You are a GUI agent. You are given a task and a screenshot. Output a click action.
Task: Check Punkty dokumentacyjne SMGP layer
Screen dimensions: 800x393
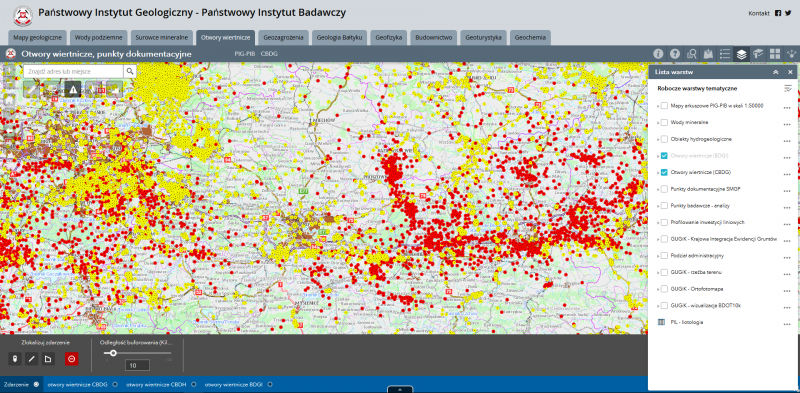click(664, 189)
